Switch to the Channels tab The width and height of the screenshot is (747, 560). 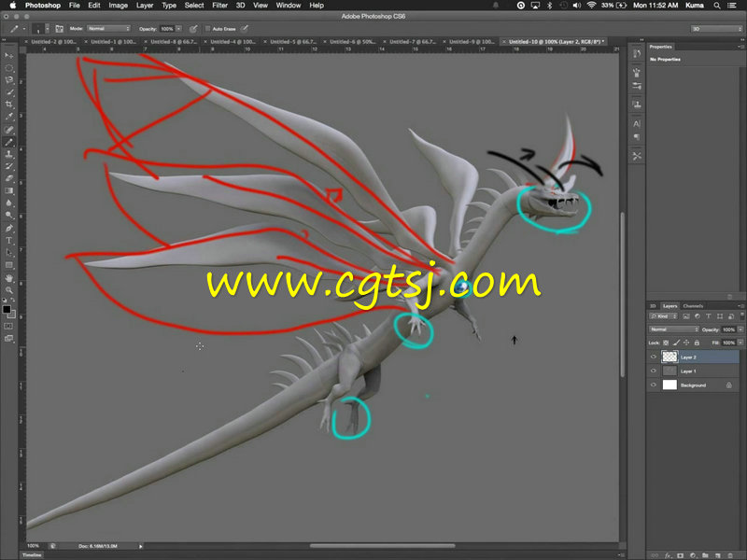[693, 306]
